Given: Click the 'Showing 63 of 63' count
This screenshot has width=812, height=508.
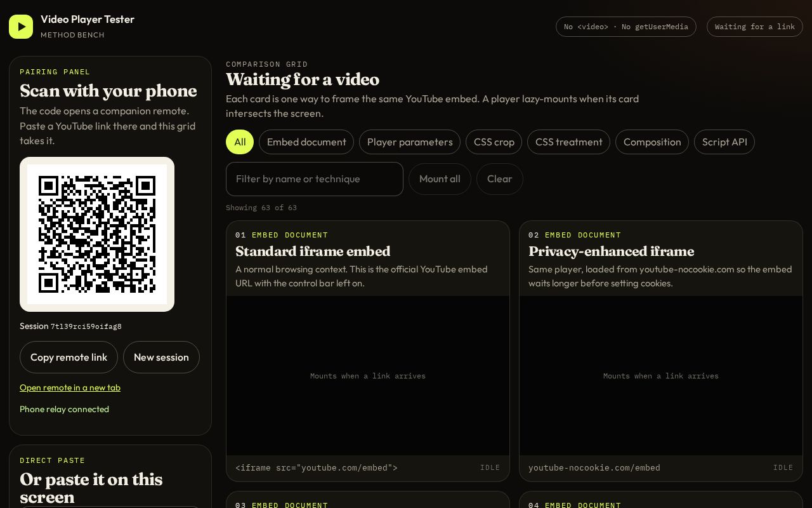Looking at the screenshot, I should [261, 208].
